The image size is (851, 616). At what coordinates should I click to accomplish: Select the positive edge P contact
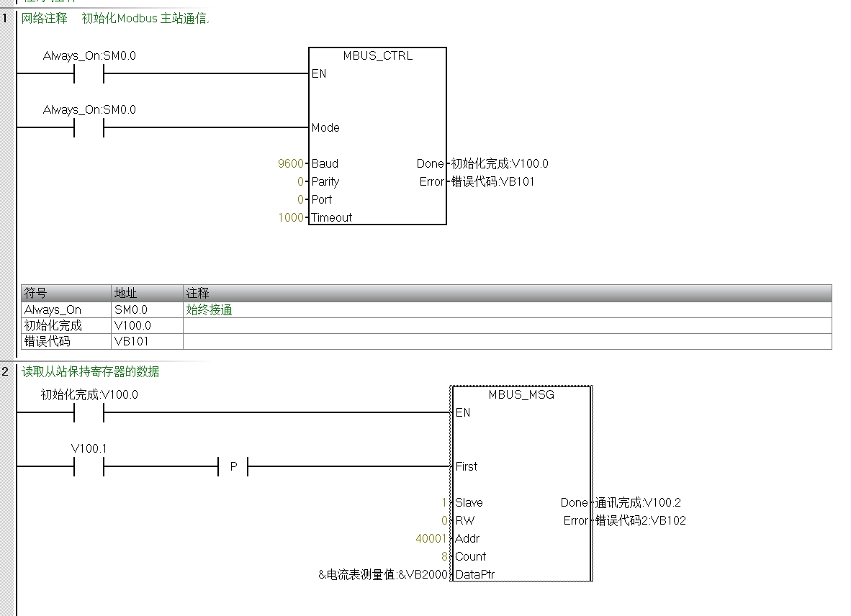click(233, 467)
